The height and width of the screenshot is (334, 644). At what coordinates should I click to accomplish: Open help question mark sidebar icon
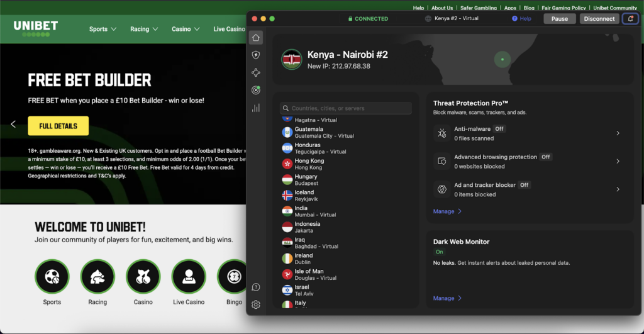[x=256, y=287]
